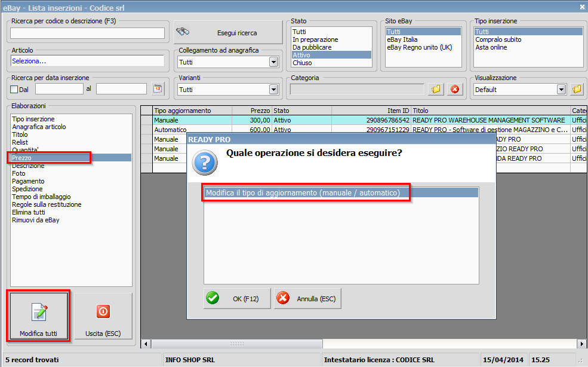
Task: Click horizontal scrollbar right arrow
Action: tap(581, 344)
